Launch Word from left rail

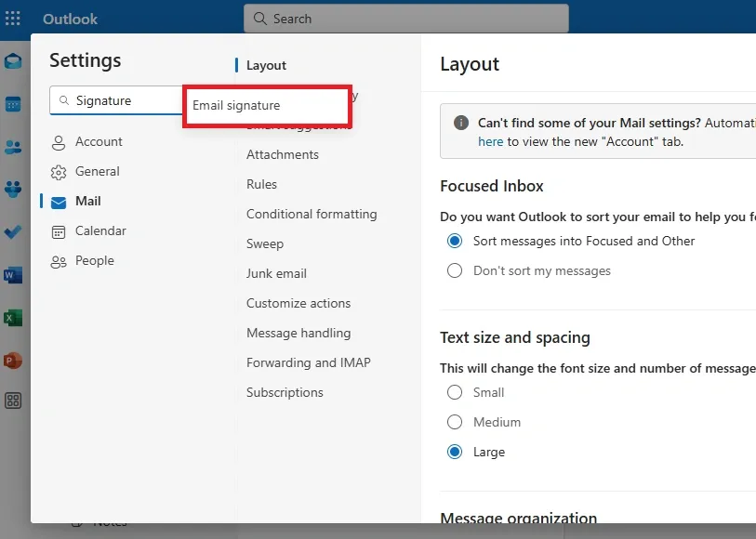click(x=13, y=275)
